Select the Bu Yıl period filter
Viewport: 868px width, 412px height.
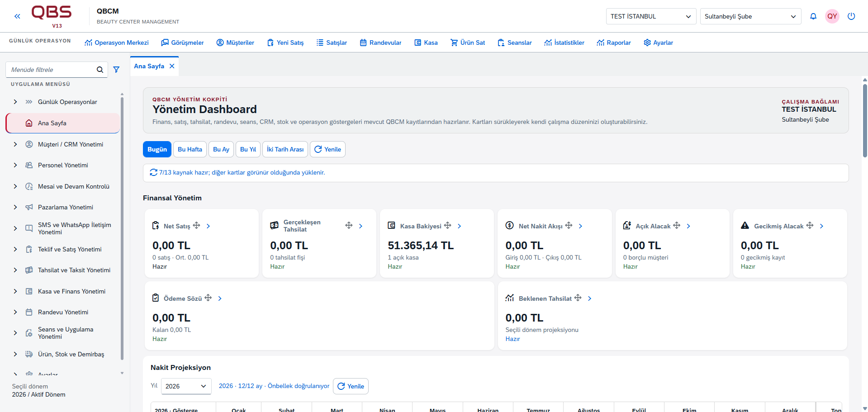tap(248, 149)
